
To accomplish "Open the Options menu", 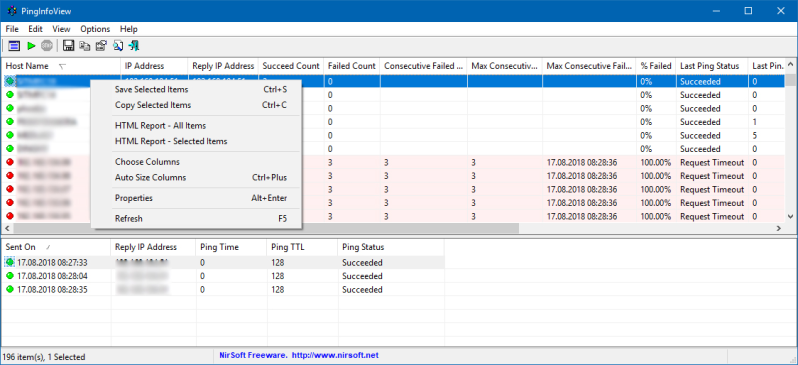I will tap(95, 29).
